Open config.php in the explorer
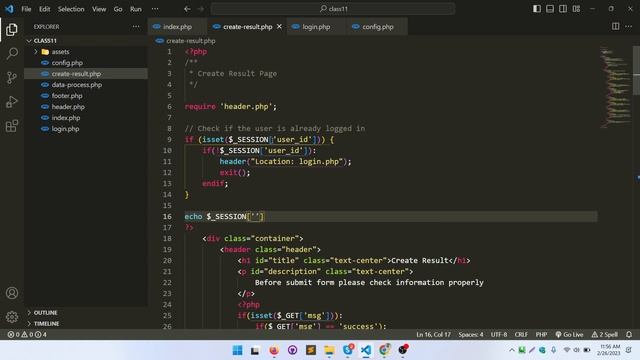Viewport: 640px width, 360px height. (x=86, y=62)
